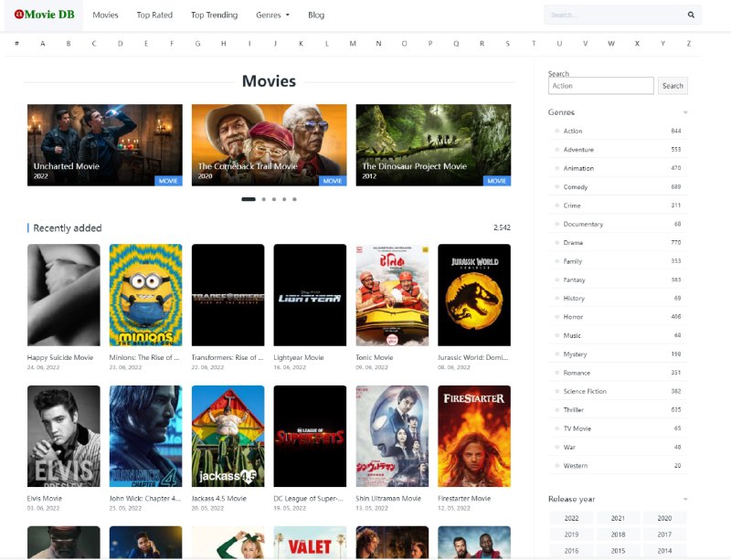Filter titles by the # symbol

[16, 43]
